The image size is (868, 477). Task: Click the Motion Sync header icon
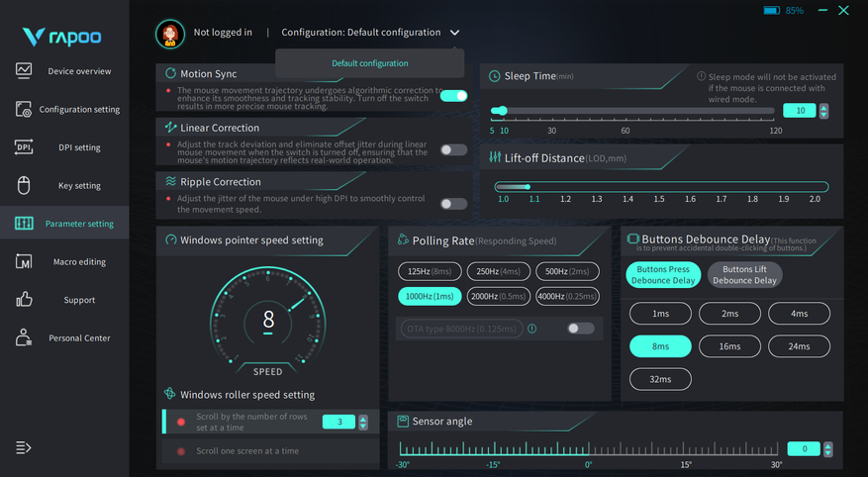170,73
